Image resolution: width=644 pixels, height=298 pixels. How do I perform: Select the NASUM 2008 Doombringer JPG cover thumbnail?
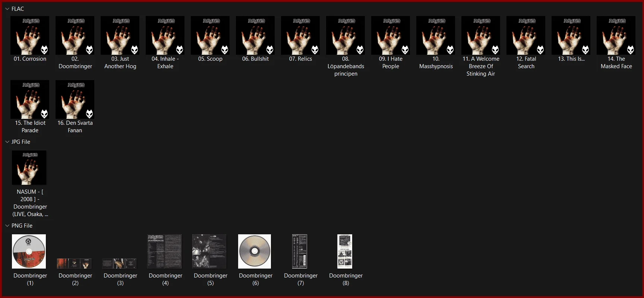(x=29, y=168)
